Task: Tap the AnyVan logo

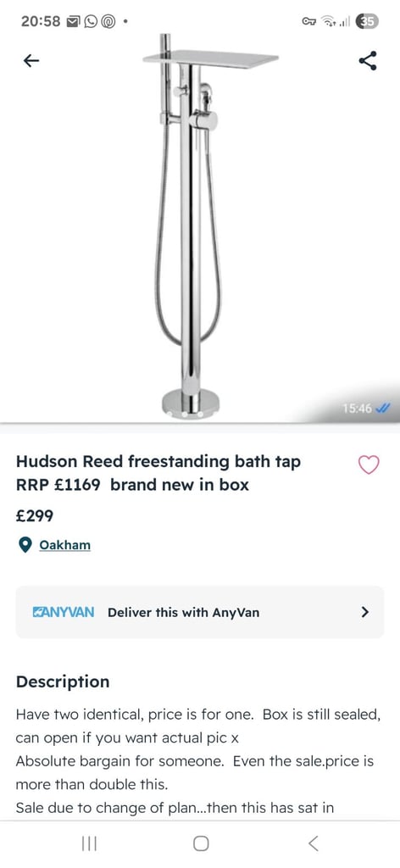Action: (63, 612)
